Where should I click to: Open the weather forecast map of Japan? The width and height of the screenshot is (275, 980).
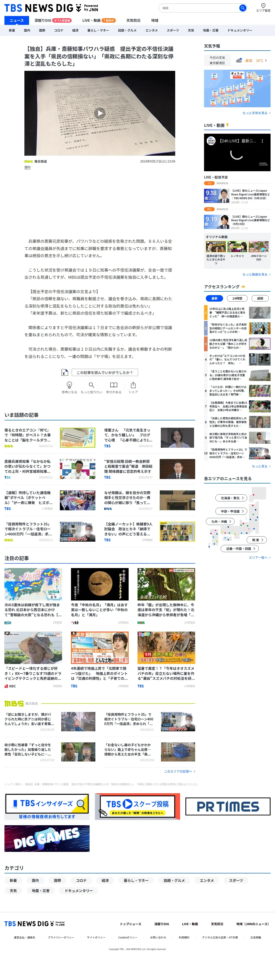(x=237, y=89)
